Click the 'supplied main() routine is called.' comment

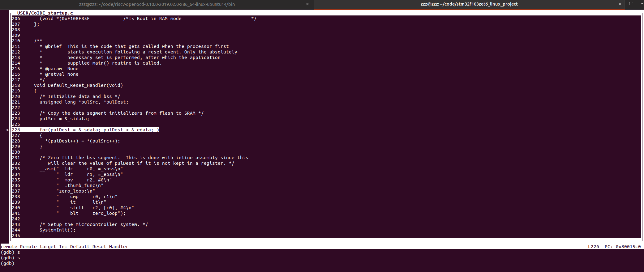click(x=114, y=63)
